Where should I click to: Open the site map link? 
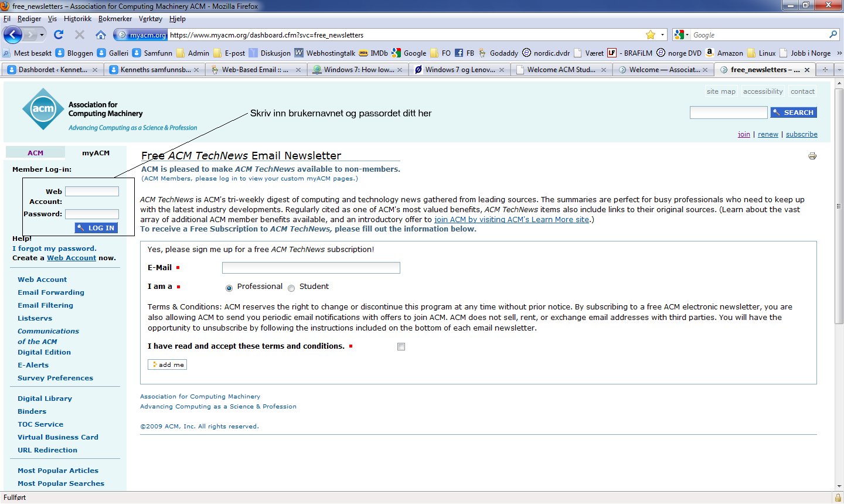[721, 91]
